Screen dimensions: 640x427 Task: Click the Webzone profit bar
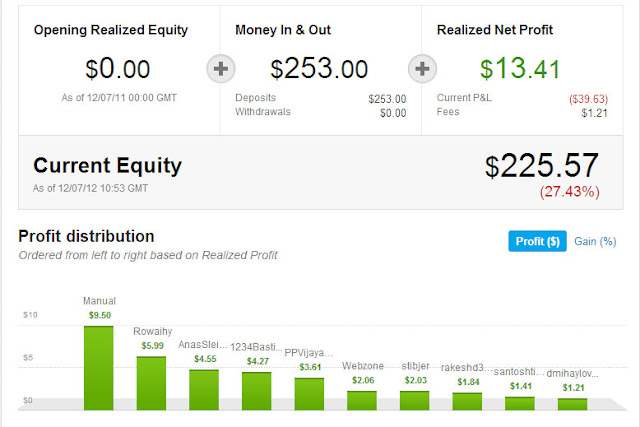362,400
